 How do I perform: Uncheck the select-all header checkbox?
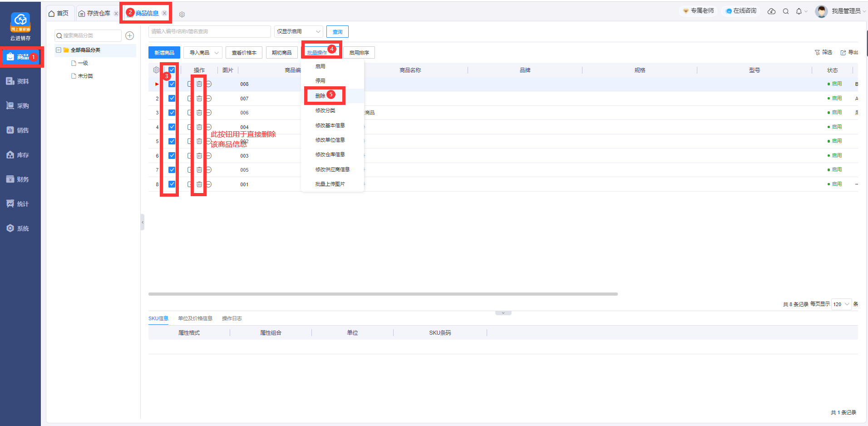click(172, 70)
